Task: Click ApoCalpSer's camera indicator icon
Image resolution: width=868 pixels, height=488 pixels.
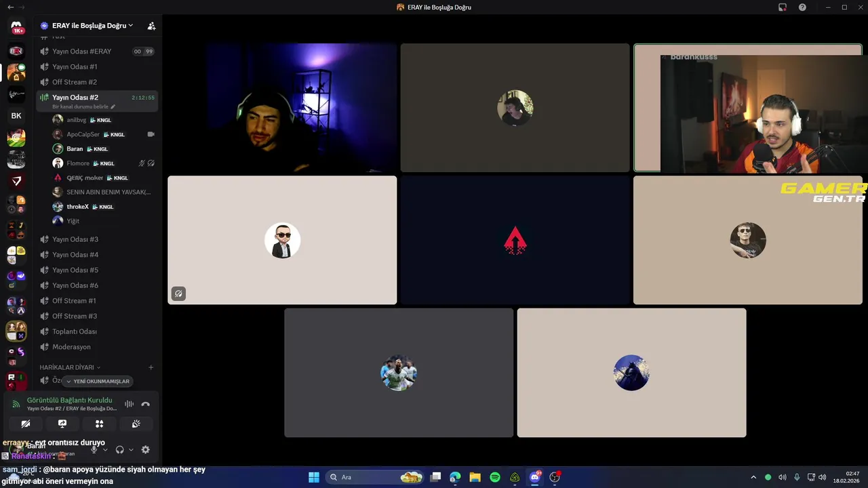Action: tap(151, 134)
